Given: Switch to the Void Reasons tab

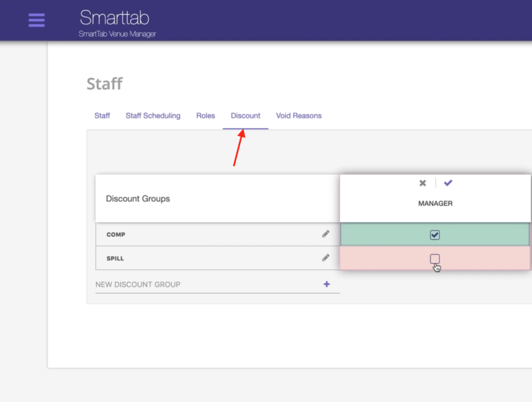Looking at the screenshot, I should coord(298,115).
